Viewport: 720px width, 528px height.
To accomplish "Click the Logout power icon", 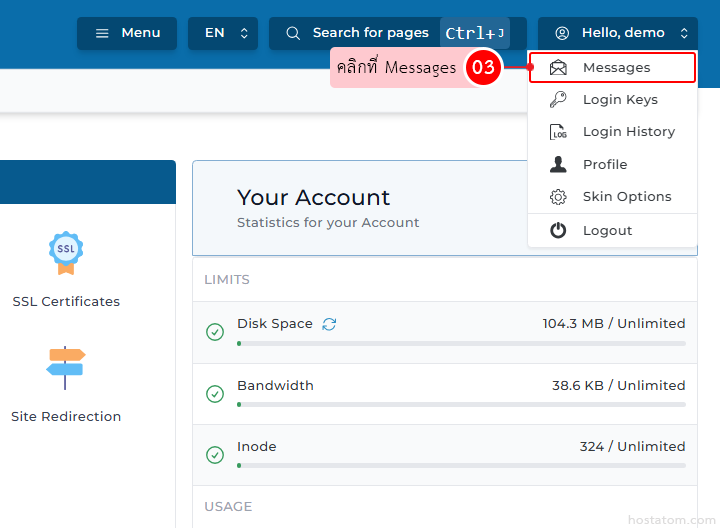I will pos(558,231).
